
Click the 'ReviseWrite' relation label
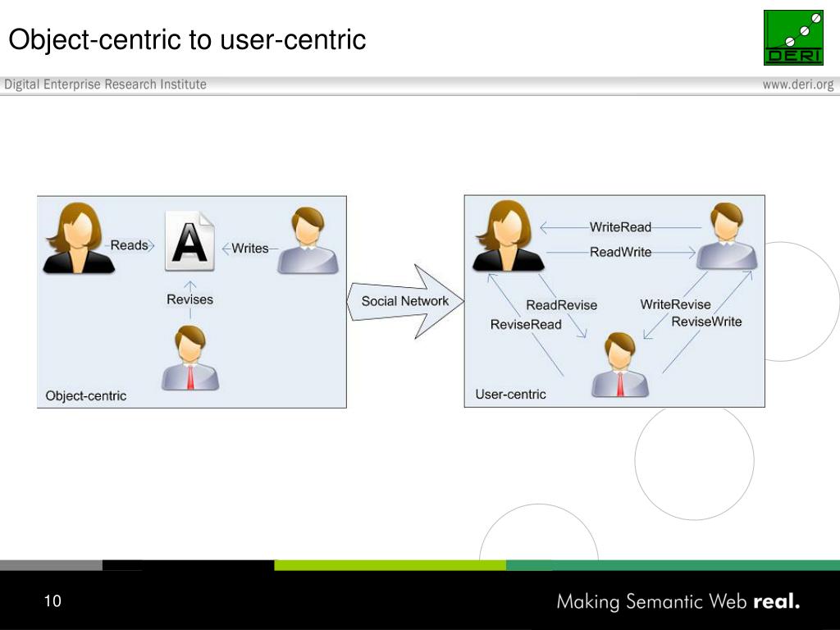706,322
